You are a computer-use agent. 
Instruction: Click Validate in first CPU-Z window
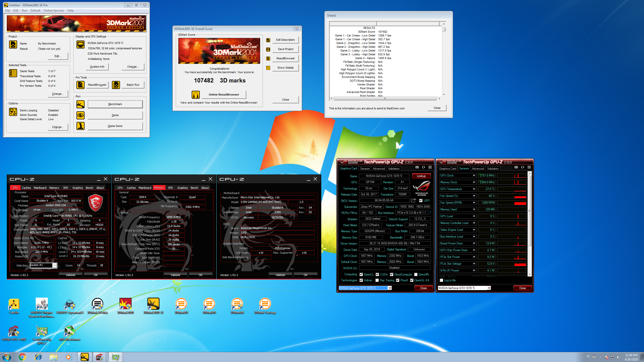(70, 275)
